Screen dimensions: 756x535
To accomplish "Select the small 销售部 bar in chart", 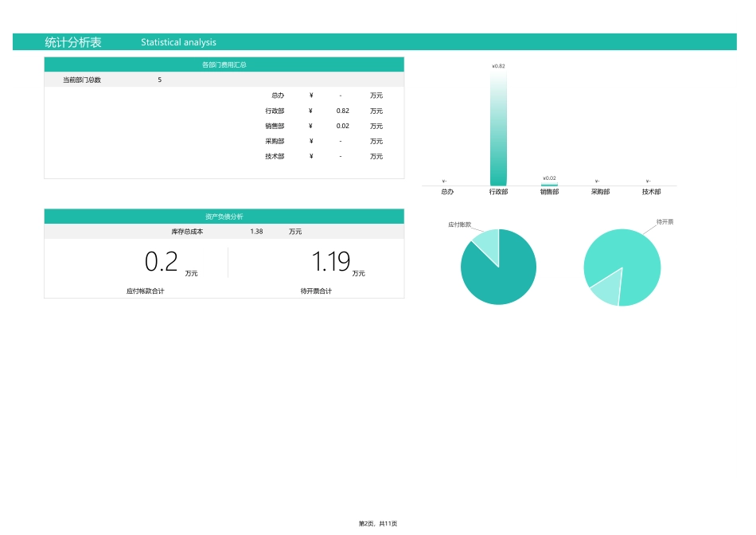I will [x=549, y=185].
